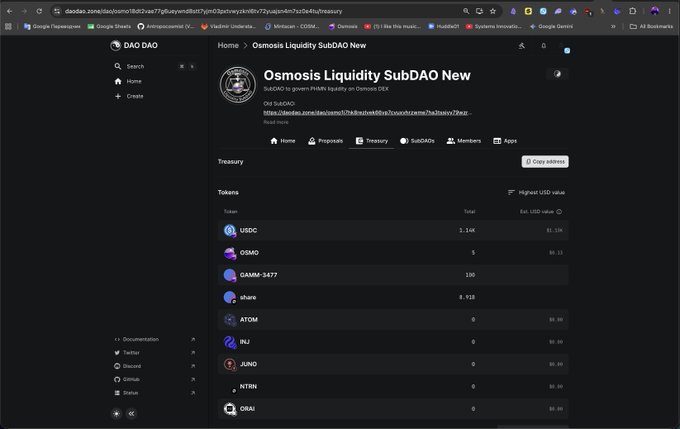The height and width of the screenshot is (429, 680).
Task: Click the ORAI token icon
Action: [x=230, y=409]
